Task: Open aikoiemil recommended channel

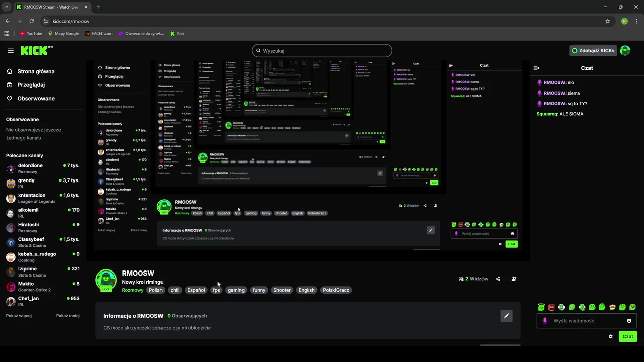Action: 43,213
